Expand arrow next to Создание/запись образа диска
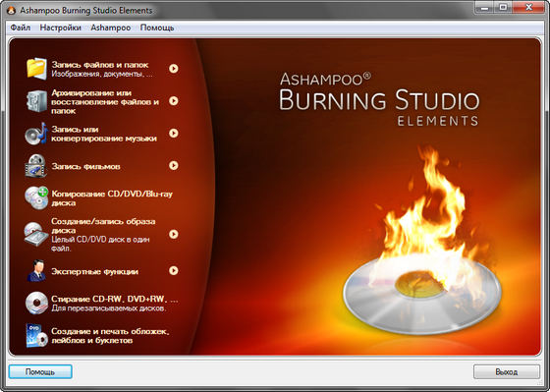 (174, 234)
